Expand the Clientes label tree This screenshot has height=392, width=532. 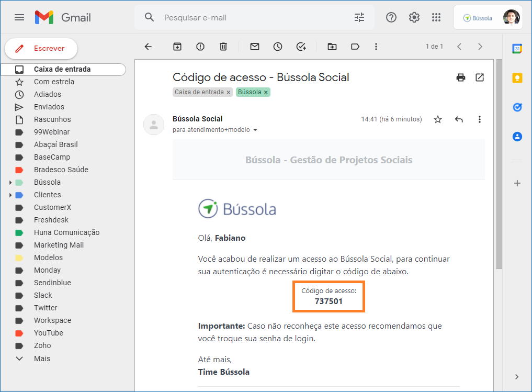coord(10,195)
